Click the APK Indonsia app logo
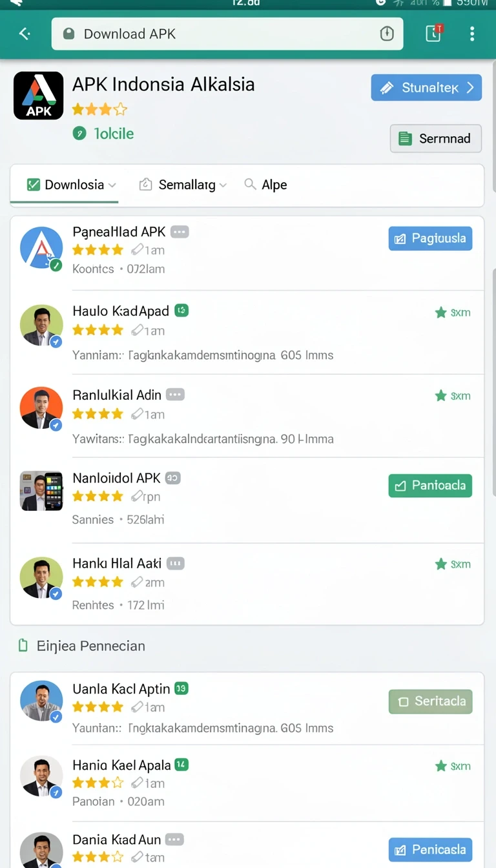 39,96
